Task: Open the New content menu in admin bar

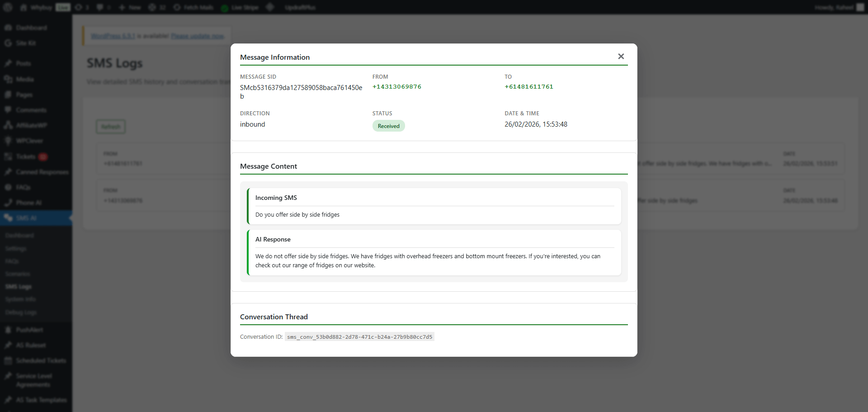Action: click(130, 7)
